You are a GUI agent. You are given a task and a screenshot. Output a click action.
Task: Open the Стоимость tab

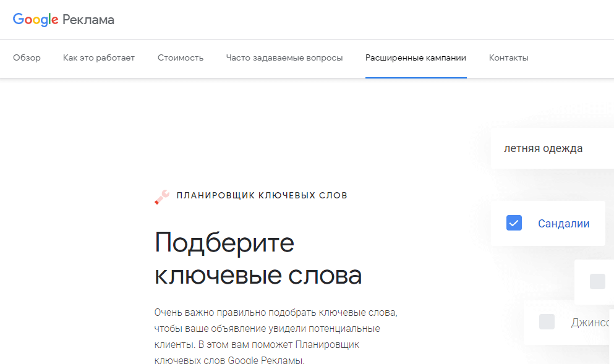[180, 57]
